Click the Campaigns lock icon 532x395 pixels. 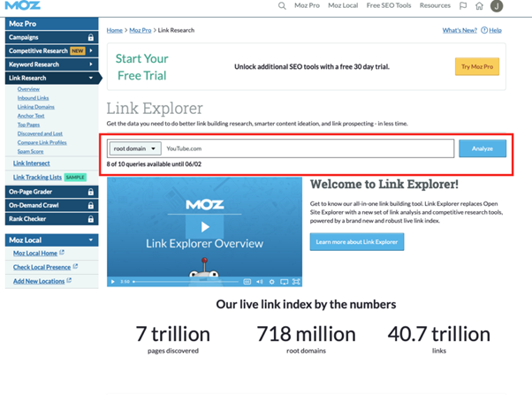pos(91,37)
